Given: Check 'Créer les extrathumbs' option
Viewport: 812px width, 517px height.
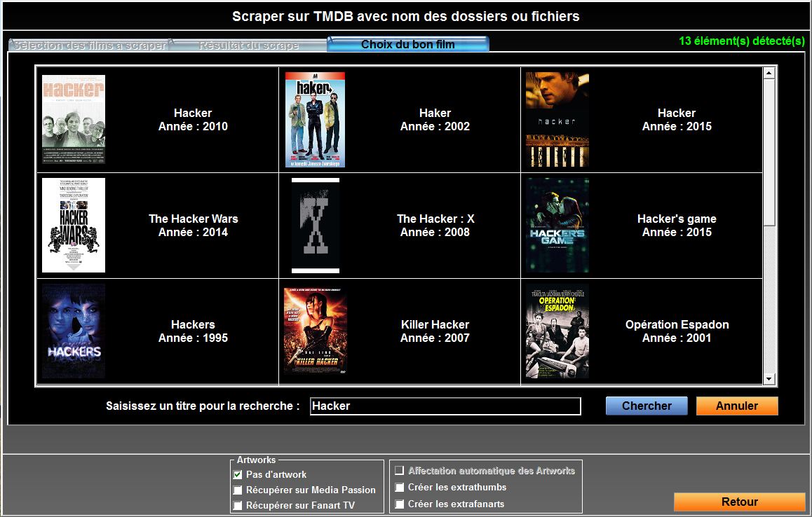Looking at the screenshot, I should 399,487.
